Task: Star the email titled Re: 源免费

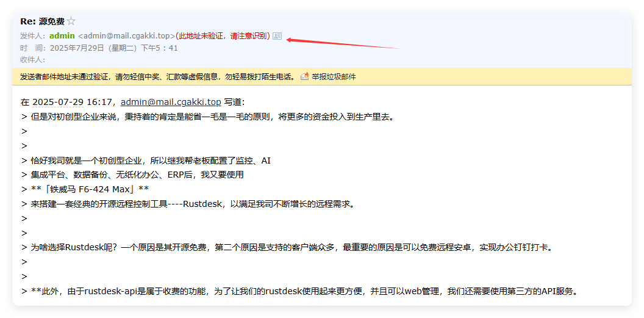Action: point(71,21)
